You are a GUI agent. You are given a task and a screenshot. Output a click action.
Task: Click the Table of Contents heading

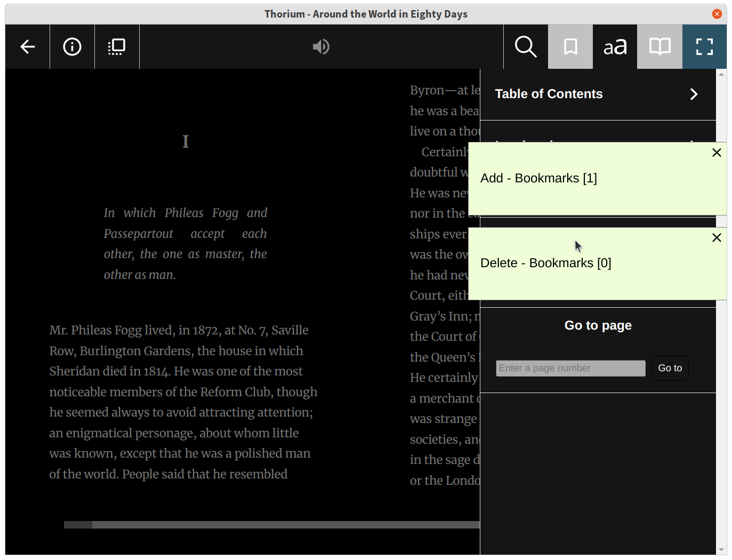click(x=549, y=94)
